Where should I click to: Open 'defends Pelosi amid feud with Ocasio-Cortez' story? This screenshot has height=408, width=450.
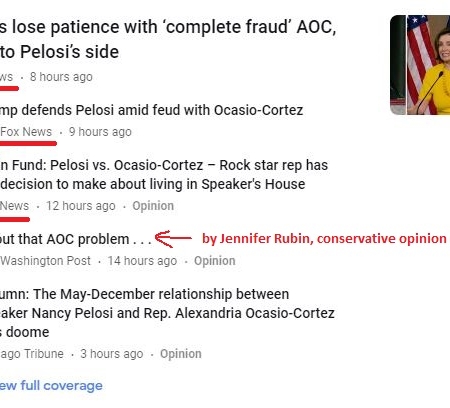151,110
